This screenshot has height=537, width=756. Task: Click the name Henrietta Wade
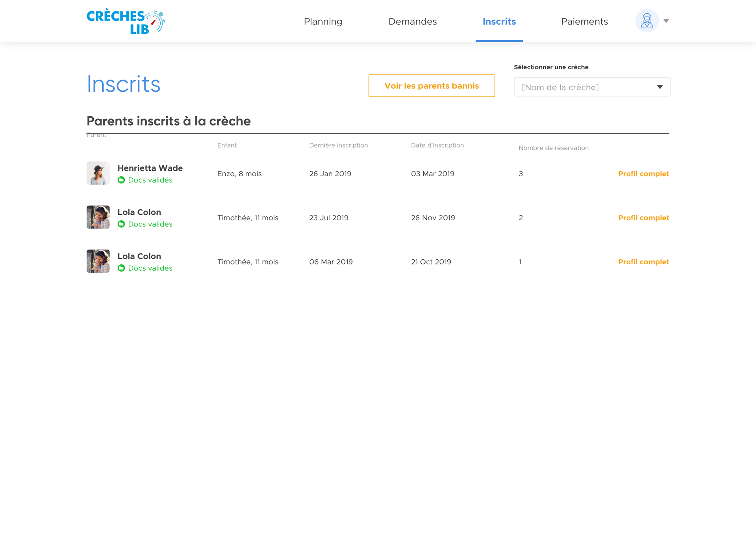click(150, 168)
